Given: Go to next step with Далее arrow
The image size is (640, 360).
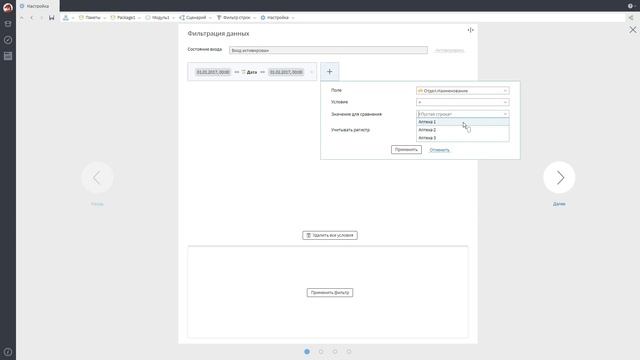Looking at the screenshot, I should pos(559,178).
